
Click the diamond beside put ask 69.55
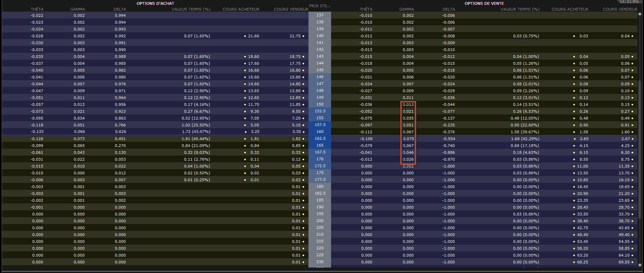(632, 262)
